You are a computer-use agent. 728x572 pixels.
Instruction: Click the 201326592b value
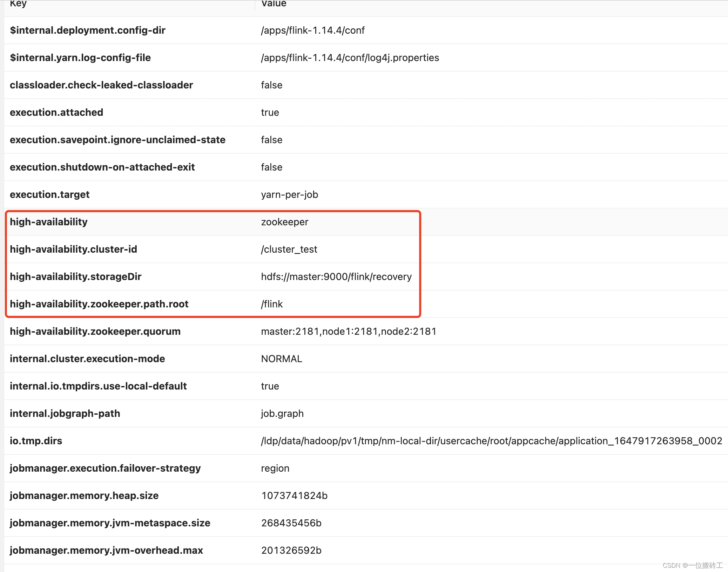tap(291, 550)
